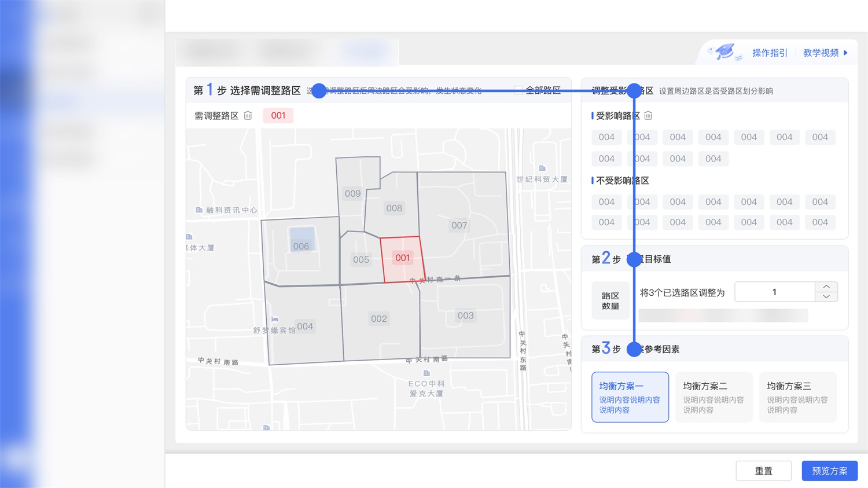The image size is (868, 488).
Task: Select zone 002 on the map
Action: pyautogui.click(x=380, y=319)
